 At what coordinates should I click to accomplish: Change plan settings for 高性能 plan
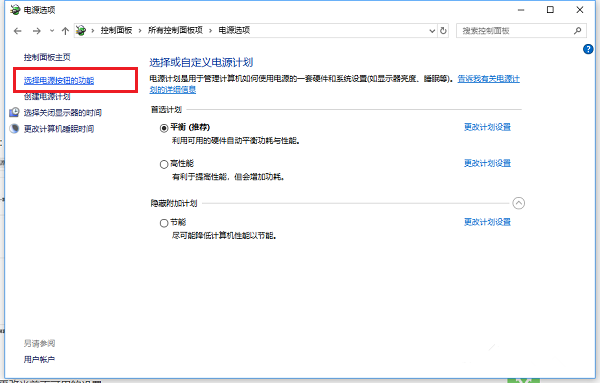click(488, 163)
